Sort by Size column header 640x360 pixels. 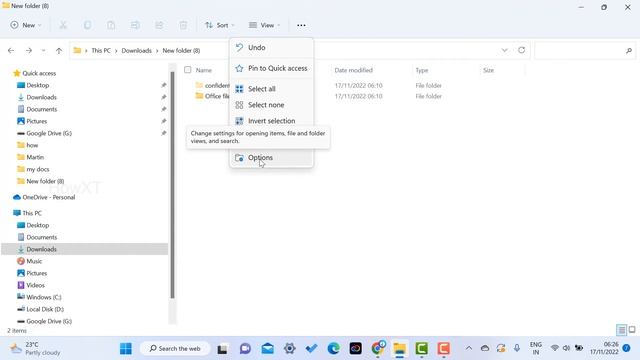click(489, 70)
